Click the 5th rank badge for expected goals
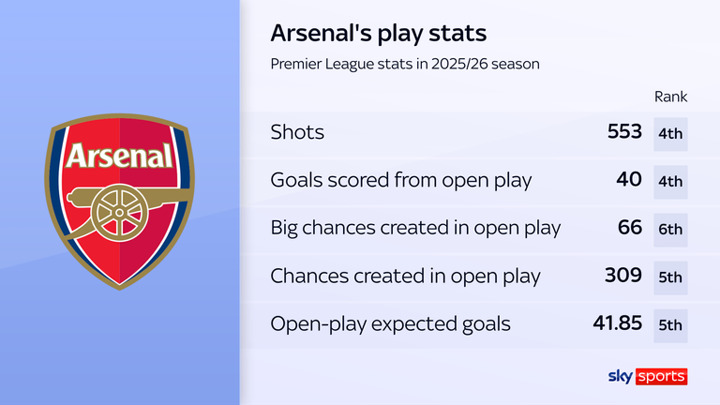 pos(670,326)
